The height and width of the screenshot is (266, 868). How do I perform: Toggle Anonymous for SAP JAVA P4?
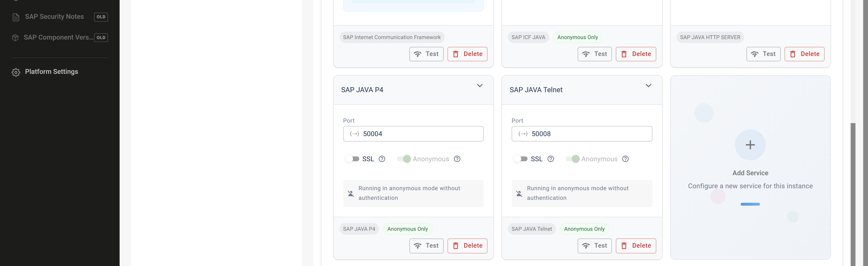click(x=404, y=159)
